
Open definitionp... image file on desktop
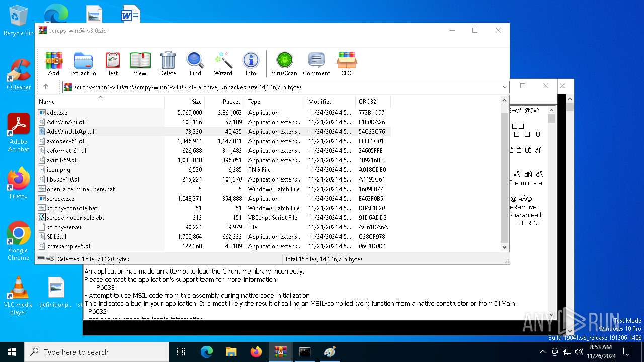(x=56, y=292)
